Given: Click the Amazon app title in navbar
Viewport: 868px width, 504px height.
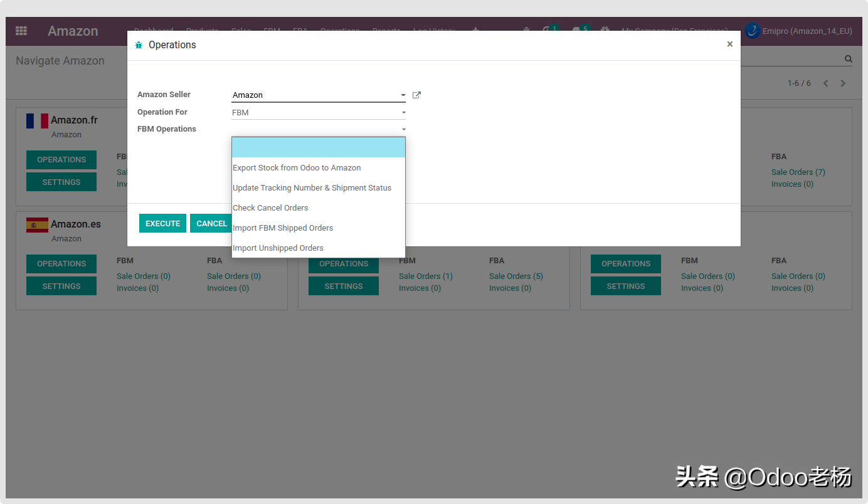Looking at the screenshot, I should (x=73, y=31).
